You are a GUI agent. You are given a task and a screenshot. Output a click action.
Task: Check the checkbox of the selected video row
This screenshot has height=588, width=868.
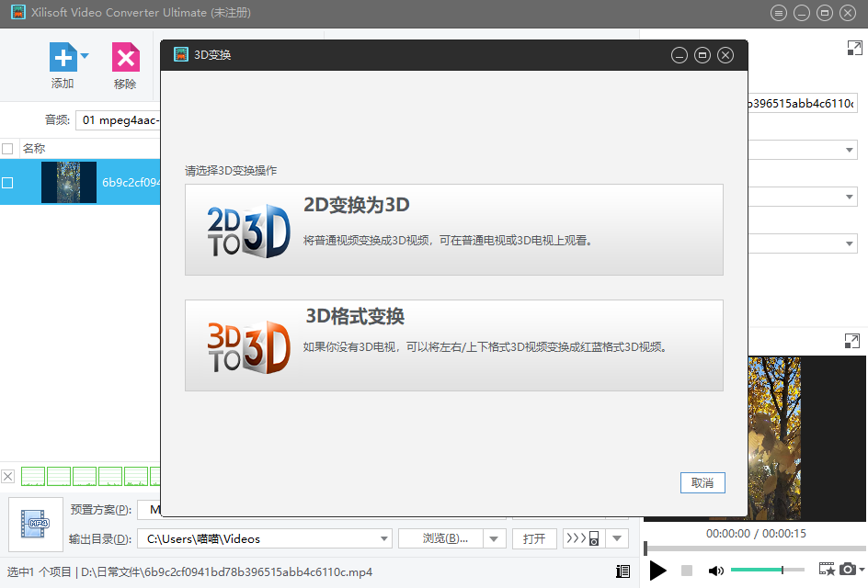8,183
